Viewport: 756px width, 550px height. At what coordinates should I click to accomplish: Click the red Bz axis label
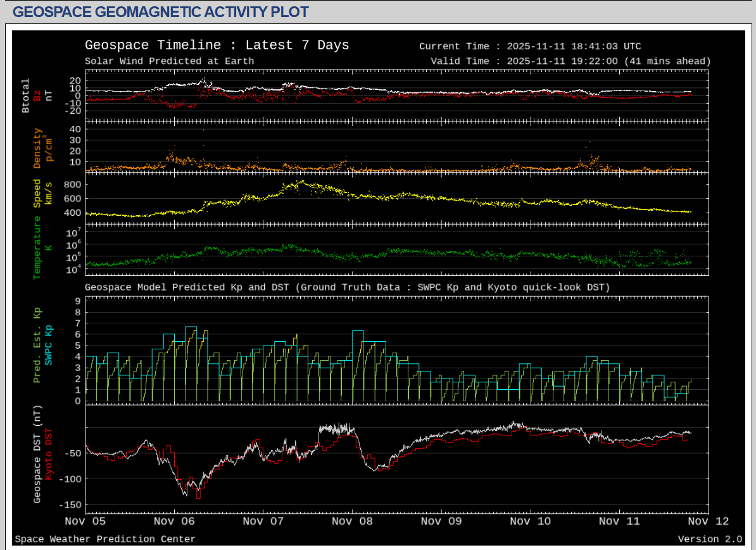37,96
